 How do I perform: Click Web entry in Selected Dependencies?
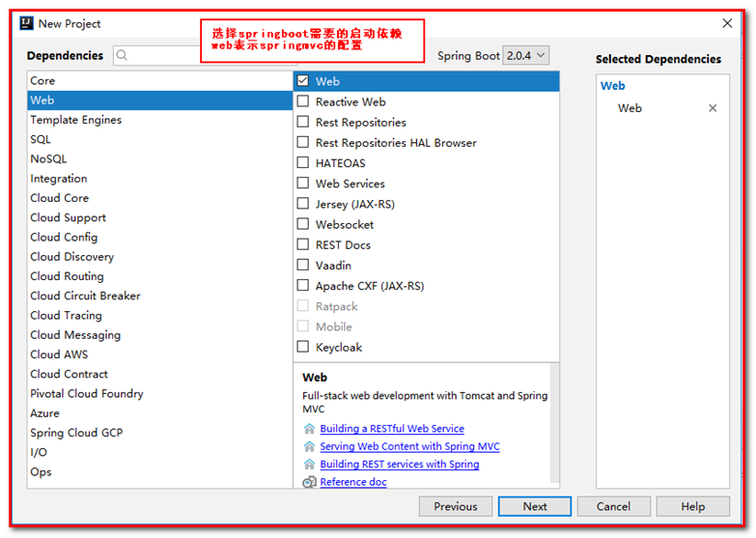click(x=630, y=108)
